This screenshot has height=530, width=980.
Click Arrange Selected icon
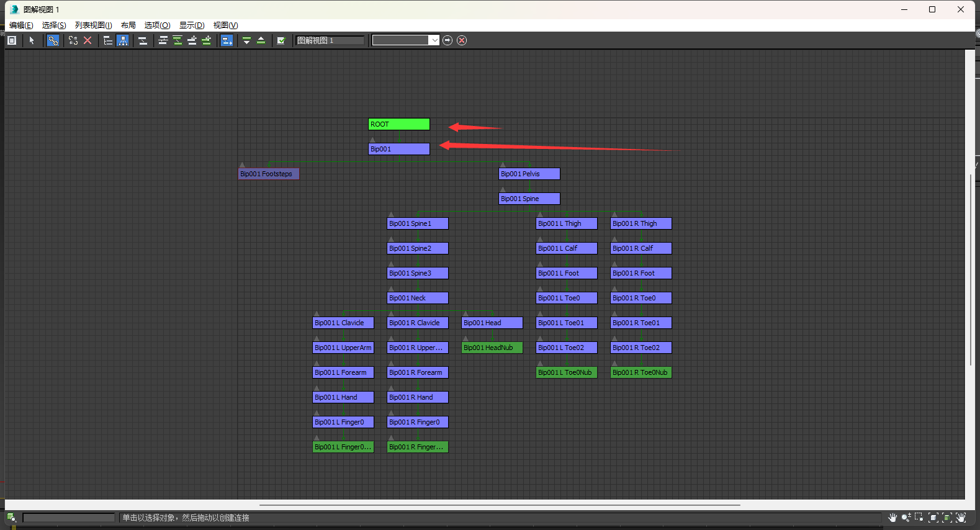coord(178,40)
